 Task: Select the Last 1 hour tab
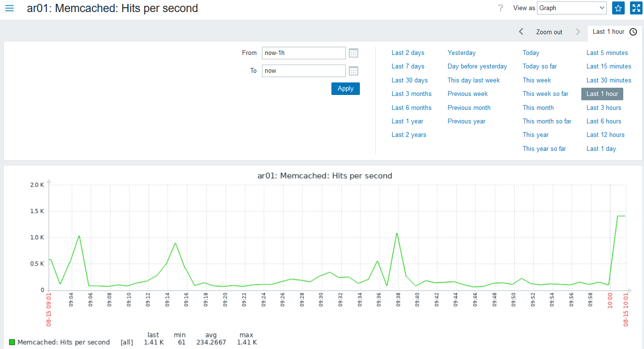(614, 32)
